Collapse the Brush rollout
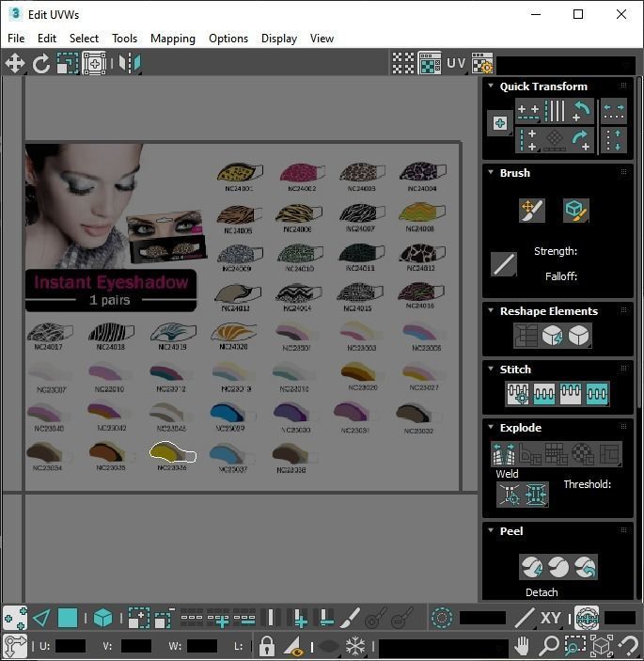 point(490,172)
